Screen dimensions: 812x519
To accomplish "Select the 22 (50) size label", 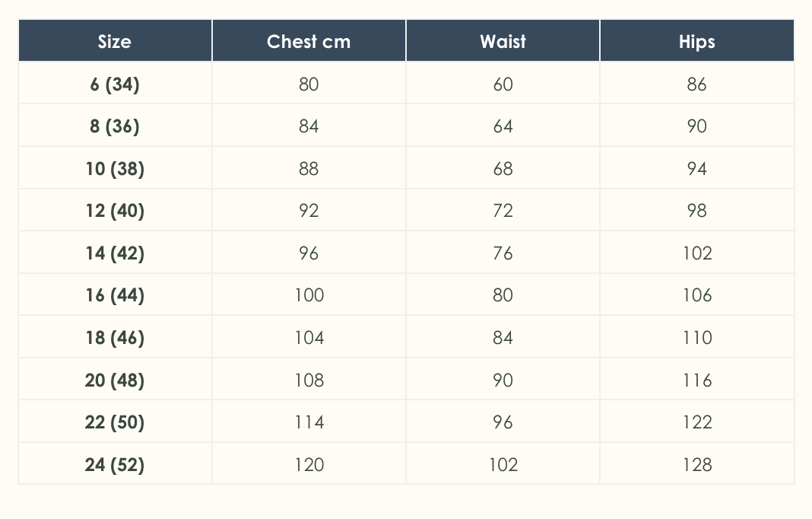I will coord(115,422).
